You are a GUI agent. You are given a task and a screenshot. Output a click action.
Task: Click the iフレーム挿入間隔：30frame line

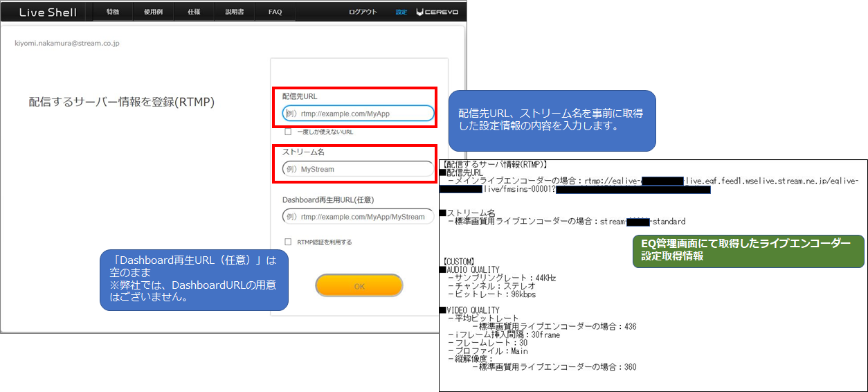click(503, 335)
